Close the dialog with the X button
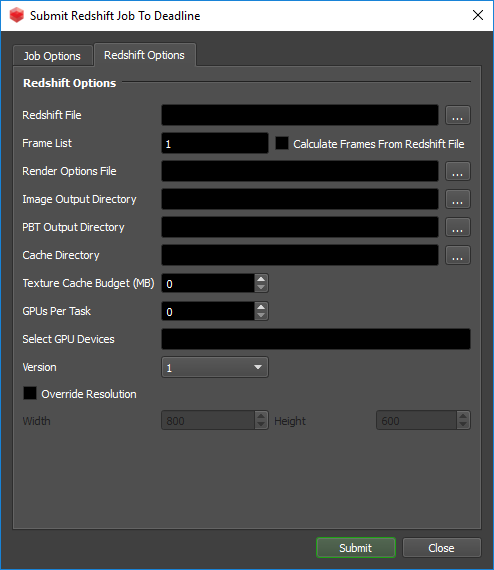Viewport: 494px width, 570px height. point(478,15)
